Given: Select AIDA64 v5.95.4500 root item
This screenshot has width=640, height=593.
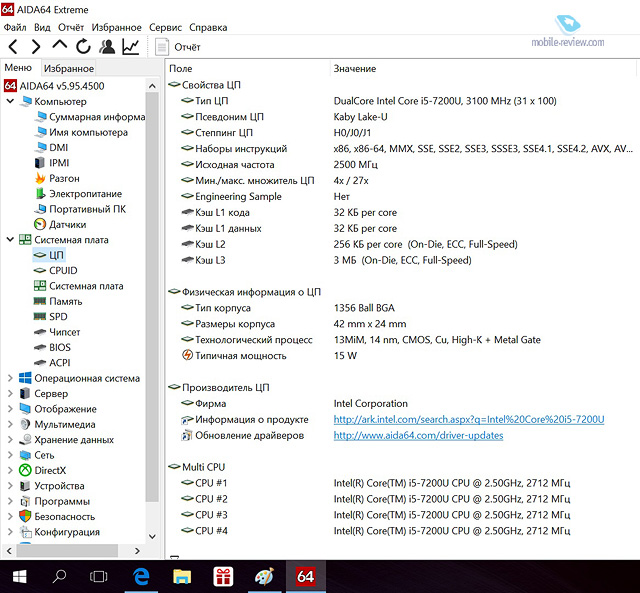Looking at the screenshot, I should [x=54, y=86].
